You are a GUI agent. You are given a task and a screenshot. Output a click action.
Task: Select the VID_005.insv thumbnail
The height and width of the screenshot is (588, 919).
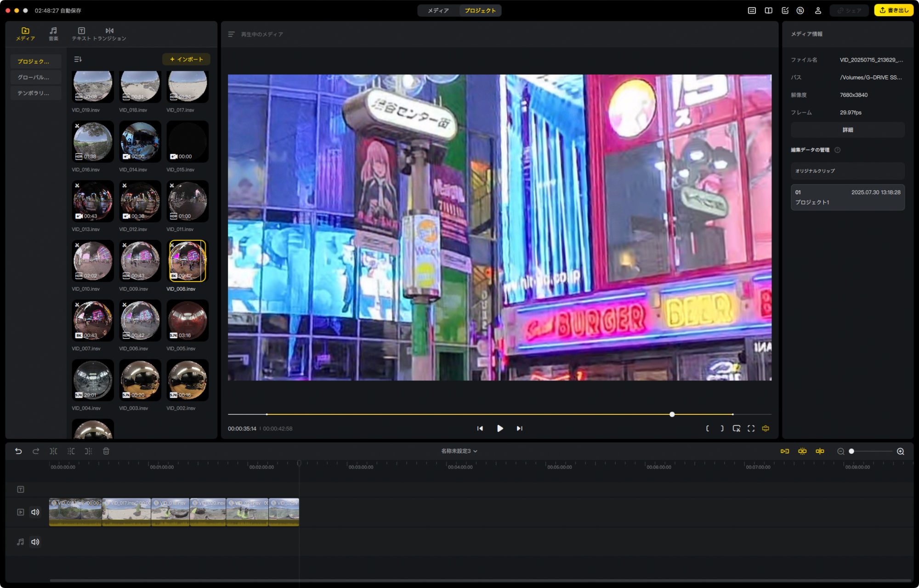[187, 321]
